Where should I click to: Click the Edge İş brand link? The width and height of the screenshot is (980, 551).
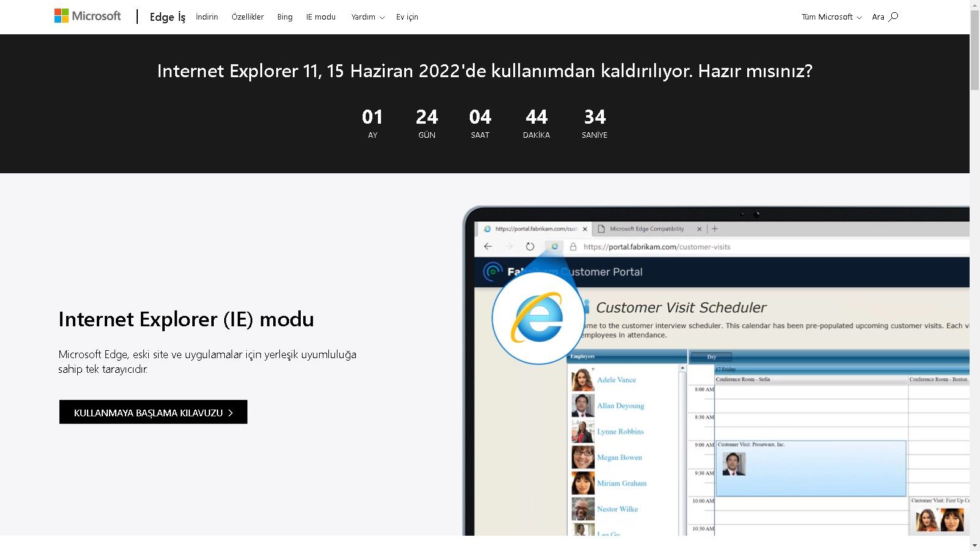click(x=167, y=17)
